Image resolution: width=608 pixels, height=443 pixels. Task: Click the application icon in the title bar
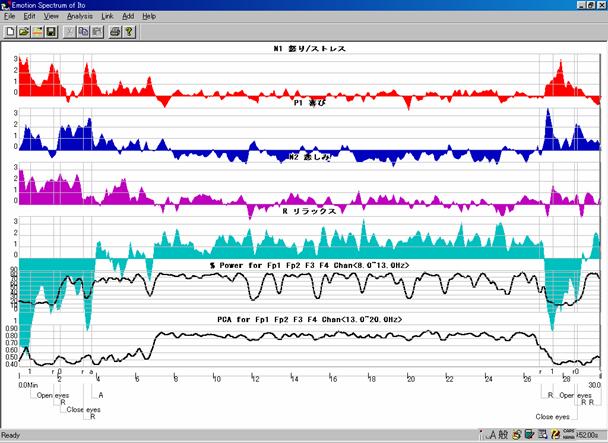(x=5, y=5)
